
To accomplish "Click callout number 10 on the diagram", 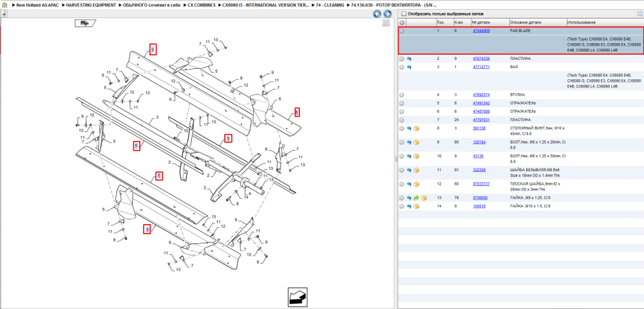I will [x=186, y=131].
